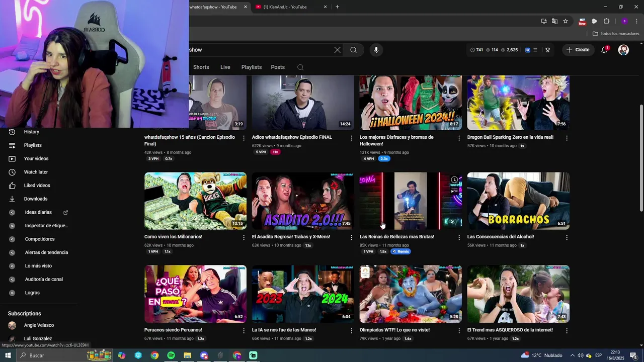Click the red New extension icon

tap(582, 21)
